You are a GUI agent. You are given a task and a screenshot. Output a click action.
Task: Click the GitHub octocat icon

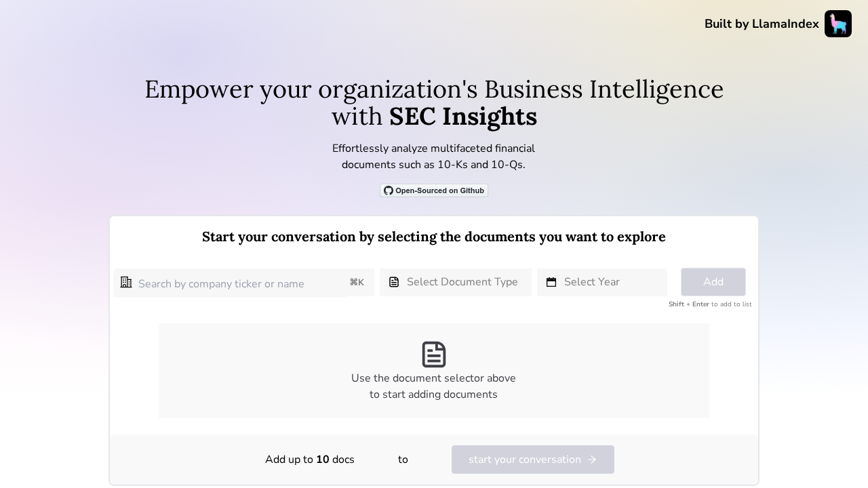[x=389, y=190]
